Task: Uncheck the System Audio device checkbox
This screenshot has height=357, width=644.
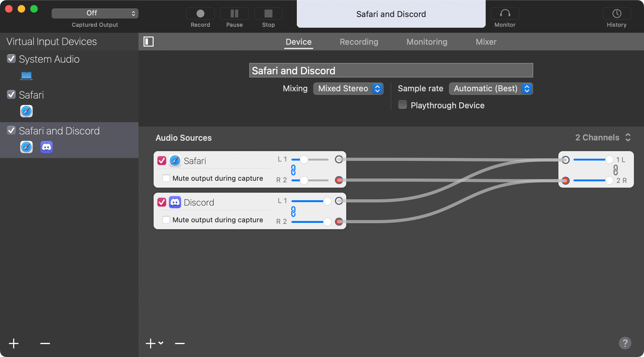Action: (11, 59)
